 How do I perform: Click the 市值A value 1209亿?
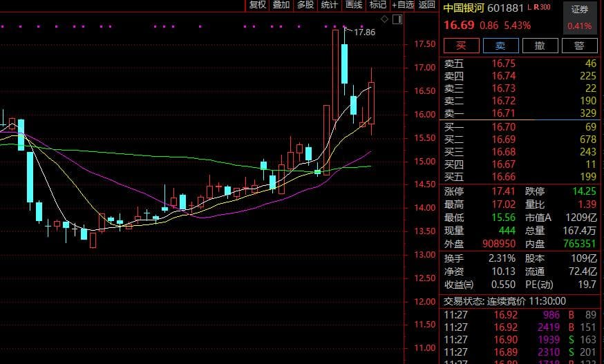tap(581, 218)
